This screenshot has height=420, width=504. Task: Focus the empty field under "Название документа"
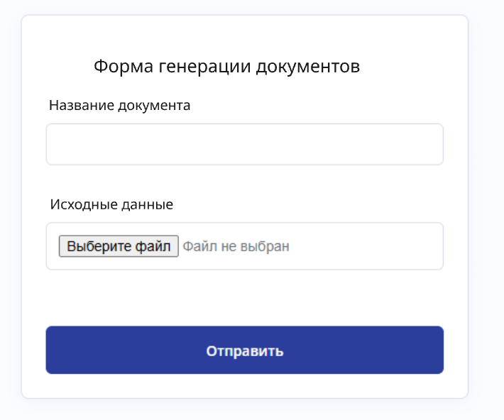pos(244,145)
